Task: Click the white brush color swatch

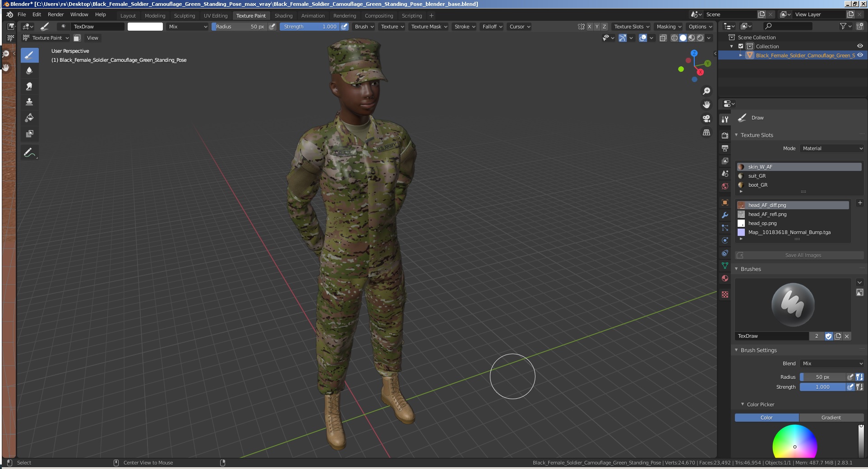Action: (145, 27)
